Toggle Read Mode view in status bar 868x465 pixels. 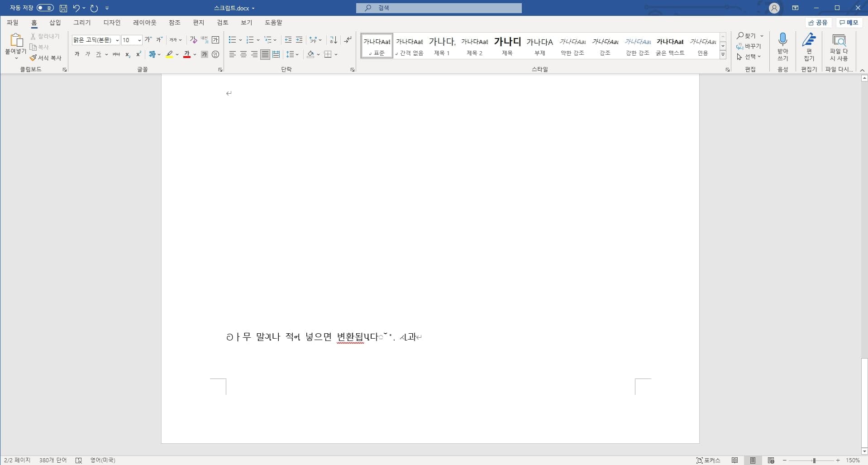click(735, 460)
